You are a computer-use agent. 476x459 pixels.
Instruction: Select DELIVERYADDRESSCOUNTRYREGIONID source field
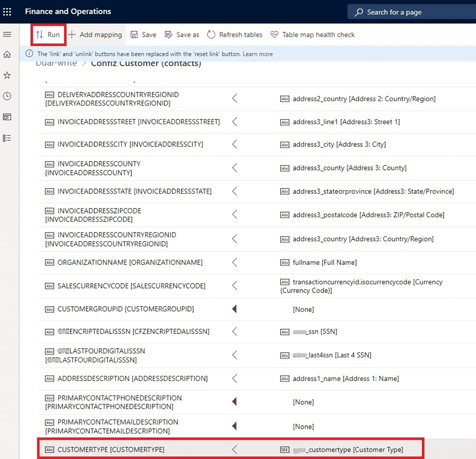pos(112,99)
